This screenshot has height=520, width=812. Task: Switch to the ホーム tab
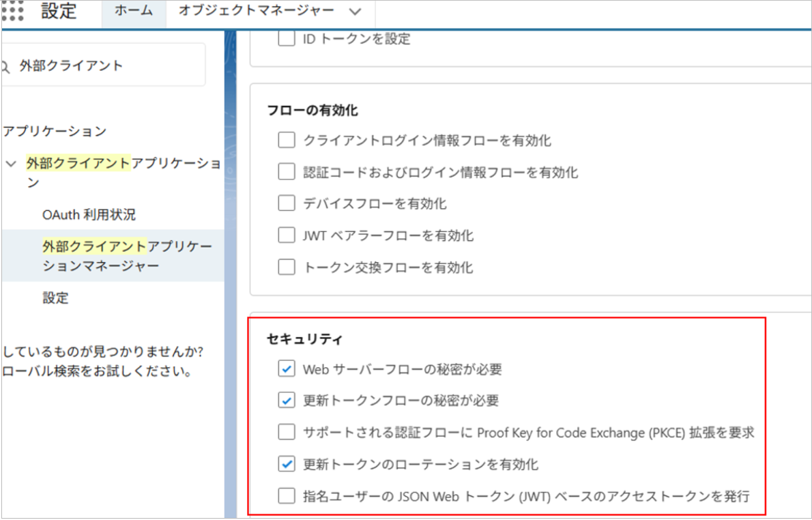point(134,12)
